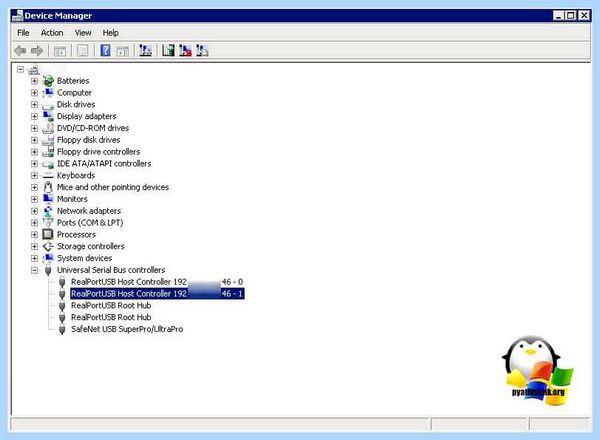
Task: Click the Ports (COM & LPT) icon
Action: tap(48, 223)
